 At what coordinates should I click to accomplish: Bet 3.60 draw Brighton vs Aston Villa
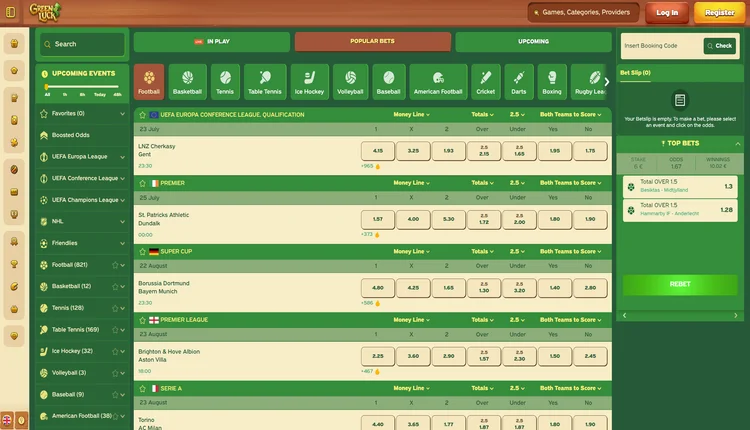pos(413,356)
